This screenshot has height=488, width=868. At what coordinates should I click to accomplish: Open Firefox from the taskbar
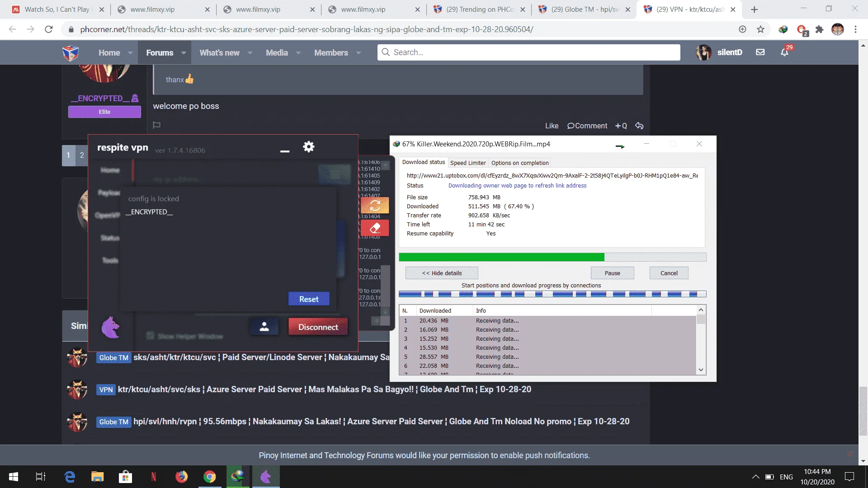click(182, 477)
